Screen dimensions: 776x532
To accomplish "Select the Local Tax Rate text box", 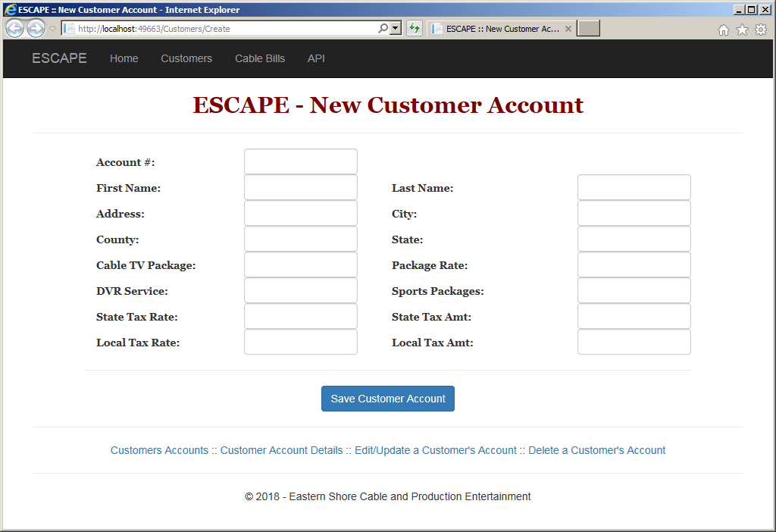I will [301, 342].
